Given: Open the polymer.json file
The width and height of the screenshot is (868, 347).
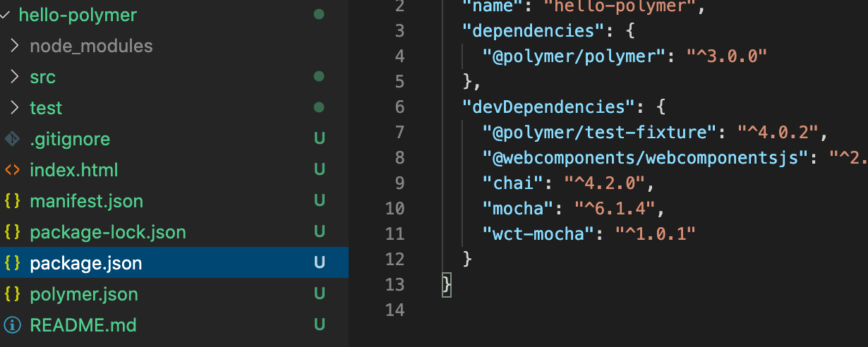Looking at the screenshot, I should coord(84,294).
